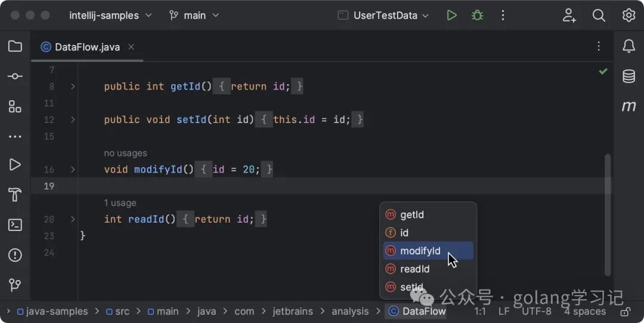This screenshot has height=323, width=644.
Task: Expand folded getId method on line 8
Action: tap(73, 87)
